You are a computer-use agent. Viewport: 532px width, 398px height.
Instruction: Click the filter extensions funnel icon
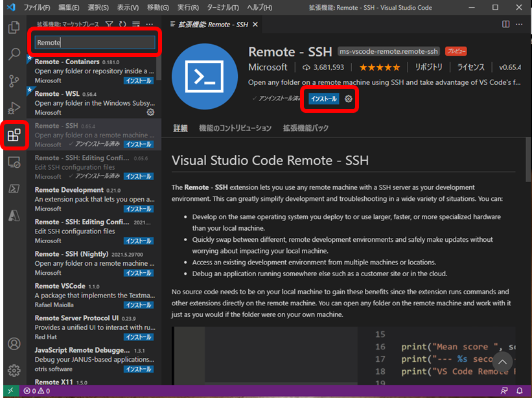coord(109,24)
